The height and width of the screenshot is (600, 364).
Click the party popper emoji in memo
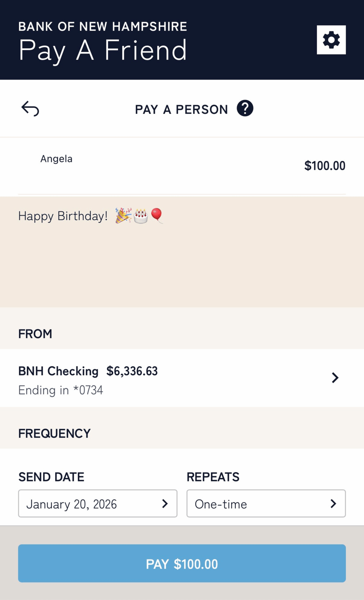(123, 215)
